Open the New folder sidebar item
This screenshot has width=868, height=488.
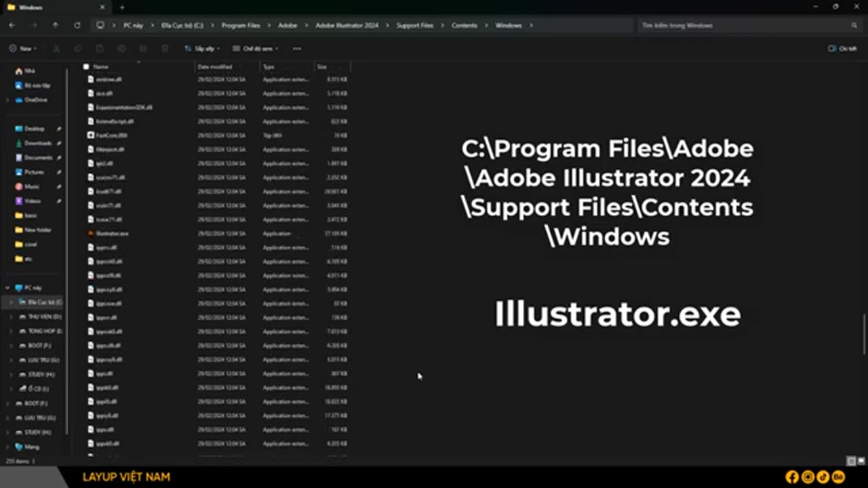34,230
